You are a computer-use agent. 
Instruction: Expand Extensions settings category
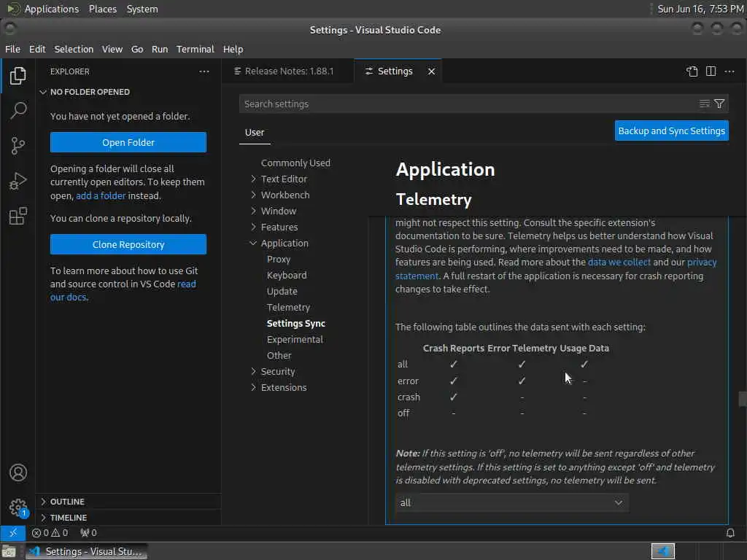(x=284, y=388)
